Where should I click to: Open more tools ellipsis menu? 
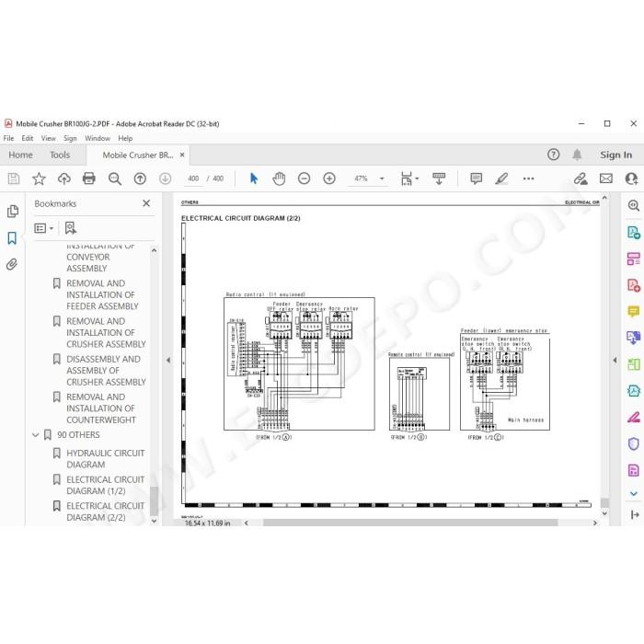pos(529,178)
